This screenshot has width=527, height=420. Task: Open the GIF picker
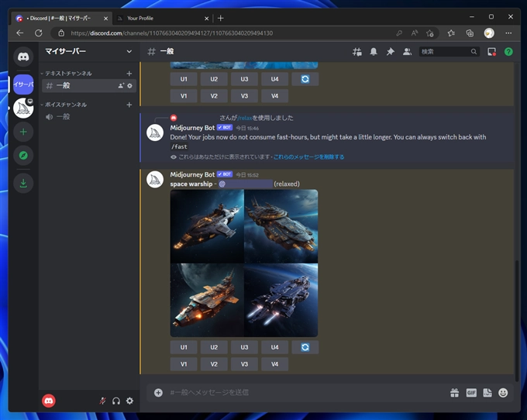point(471,392)
